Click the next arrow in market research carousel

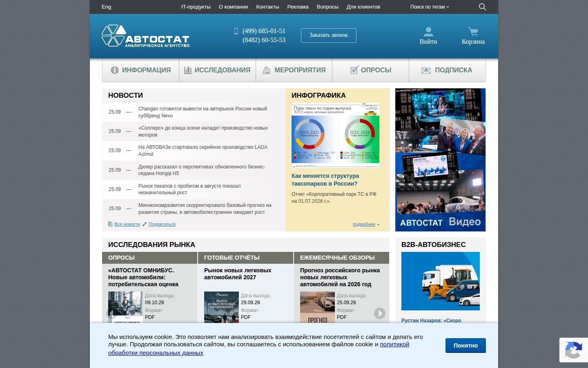click(x=380, y=313)
